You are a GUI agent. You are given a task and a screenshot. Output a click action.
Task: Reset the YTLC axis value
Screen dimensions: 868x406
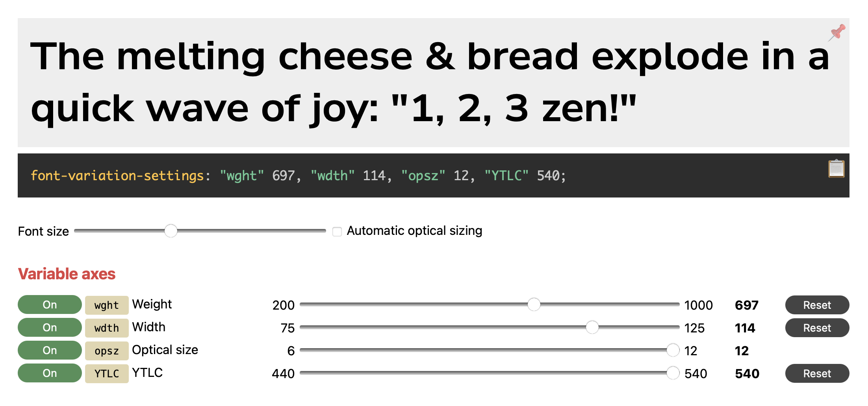tap(817, 373)
